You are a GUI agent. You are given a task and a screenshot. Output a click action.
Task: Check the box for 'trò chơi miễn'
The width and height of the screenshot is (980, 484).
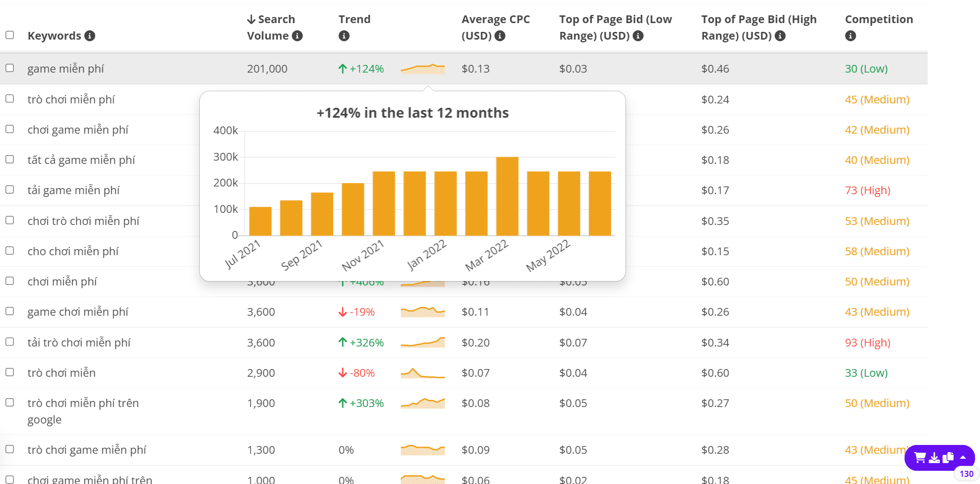(10, 372)
